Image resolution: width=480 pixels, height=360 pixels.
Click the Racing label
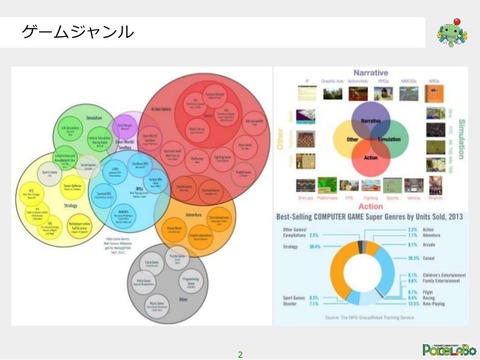[429, 298]
